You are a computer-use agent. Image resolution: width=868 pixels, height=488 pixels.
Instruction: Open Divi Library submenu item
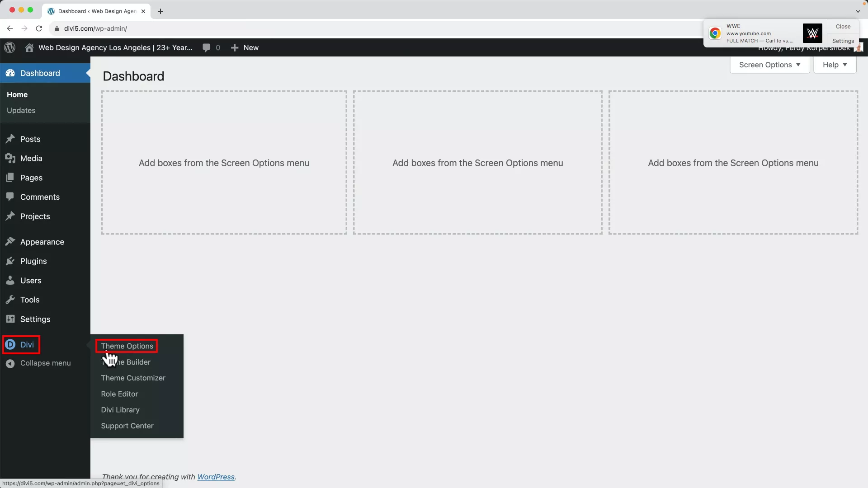[x=120, y=410]
